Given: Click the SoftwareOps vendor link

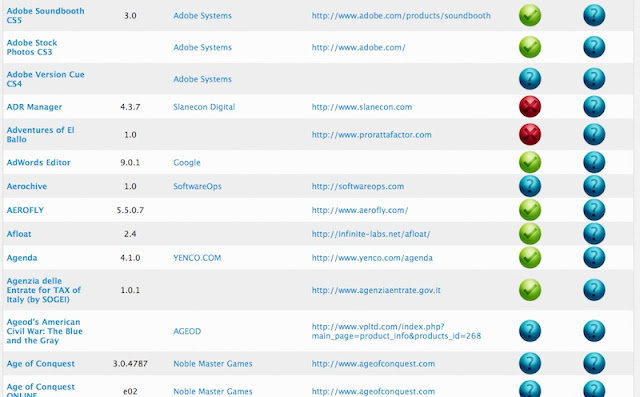Looking at the screenshot, I should [x=198, y=186].
